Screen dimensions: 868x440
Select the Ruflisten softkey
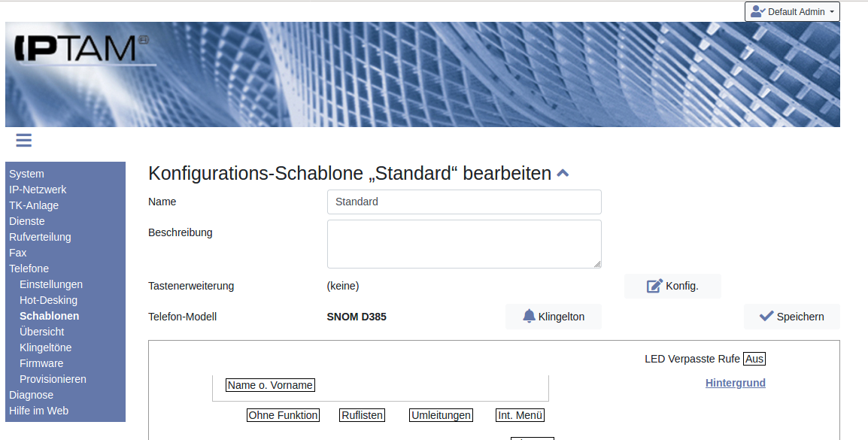(x=362, y=415)
